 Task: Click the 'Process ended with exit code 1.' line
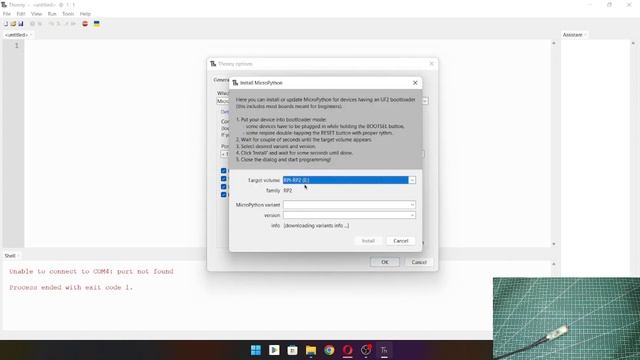point(71,287)
